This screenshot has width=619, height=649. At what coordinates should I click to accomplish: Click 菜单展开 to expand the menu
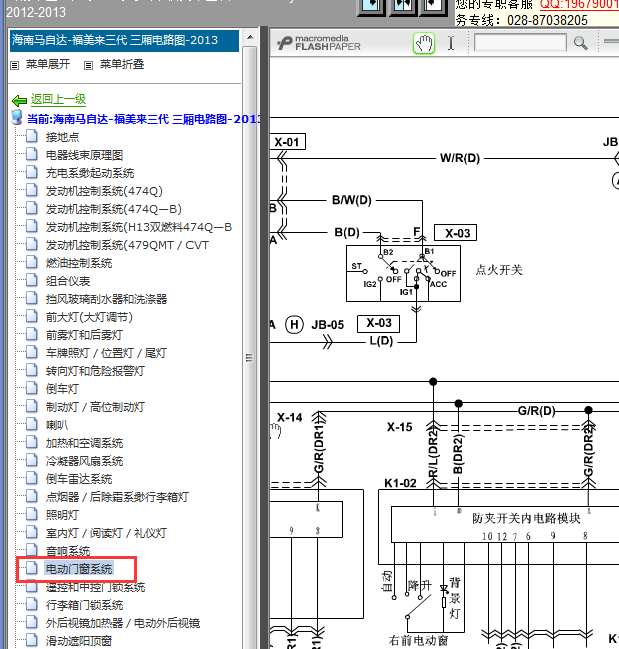click(48, 64)
